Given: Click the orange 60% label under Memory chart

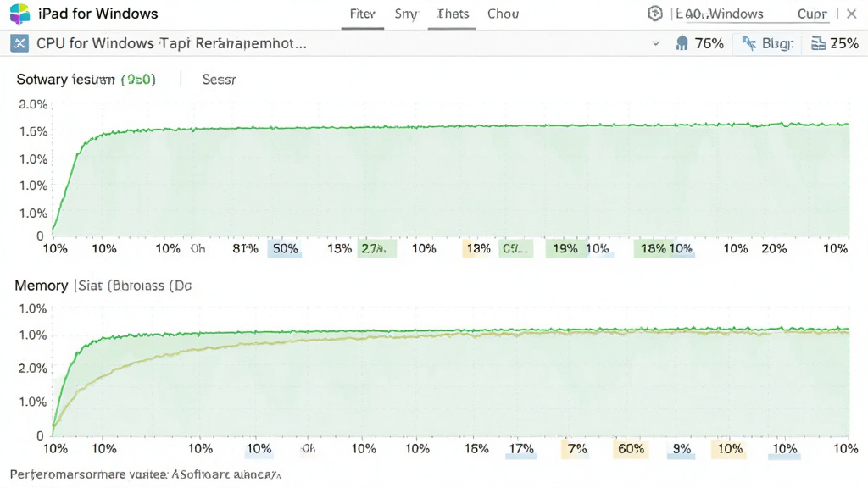Looking at the screenshot, I should [631, 449].
